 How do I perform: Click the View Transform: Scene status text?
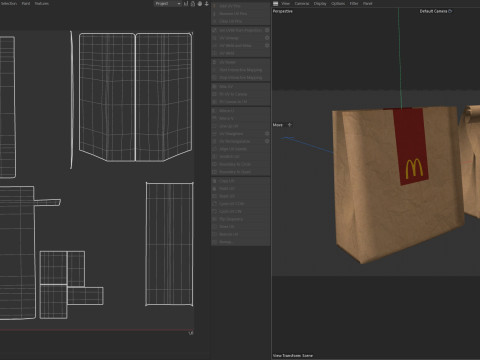point(293,356)
